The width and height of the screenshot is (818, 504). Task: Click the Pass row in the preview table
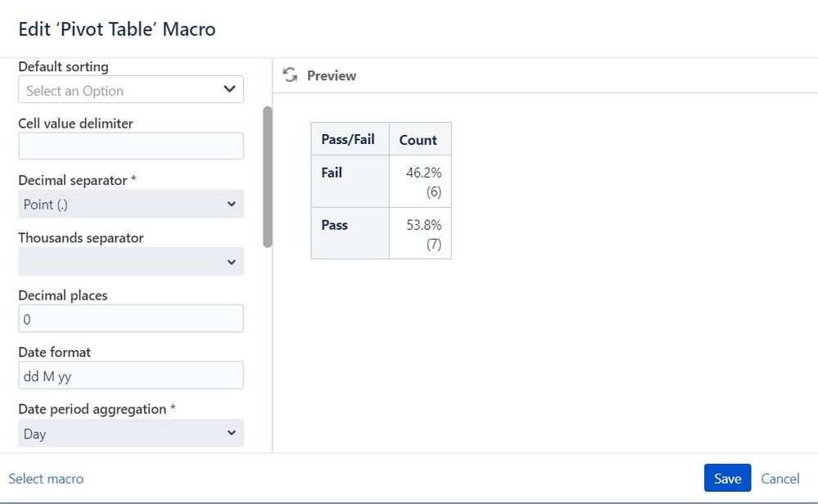pyautogui.click(x=333, y=225)
